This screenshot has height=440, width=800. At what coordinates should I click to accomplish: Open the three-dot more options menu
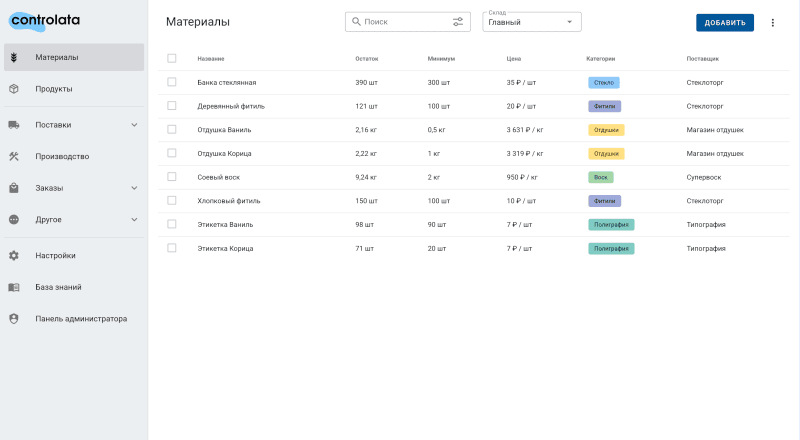coord(772,22)
